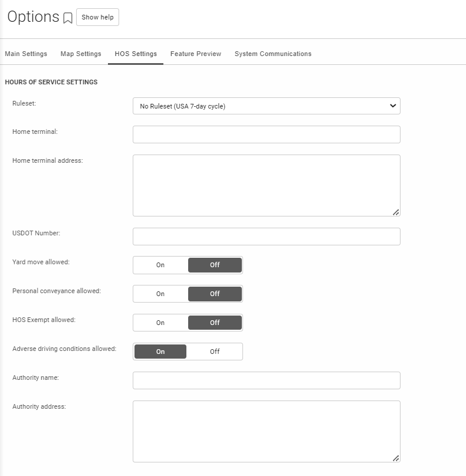Click the USDOT Number input field
466x476 pixels.
point(267,237)
